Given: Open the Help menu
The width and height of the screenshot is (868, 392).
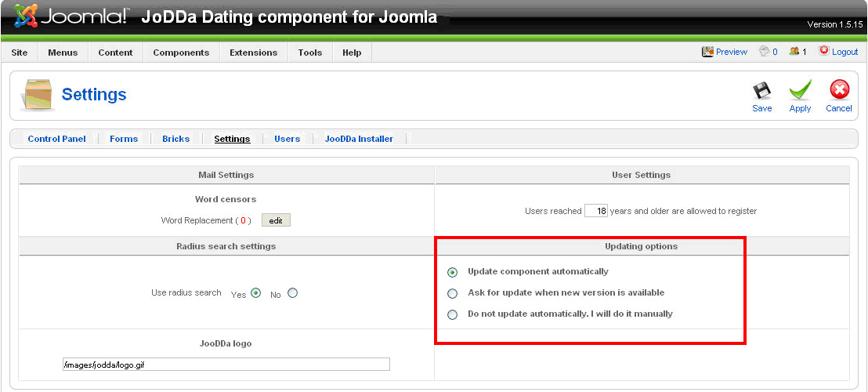Looking at the screenshot, I should [352, 53].
